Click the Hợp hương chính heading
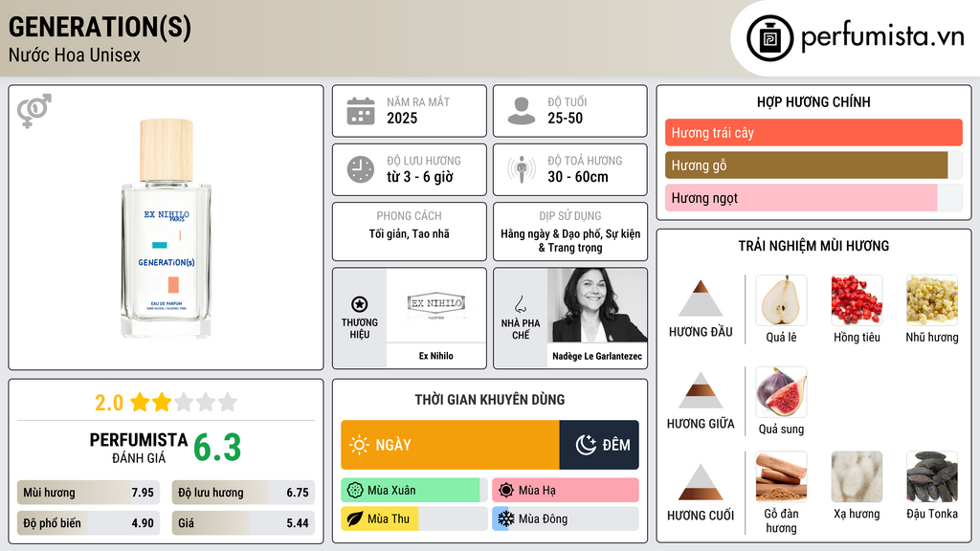 pyautogui.click(x=813, y=101)
